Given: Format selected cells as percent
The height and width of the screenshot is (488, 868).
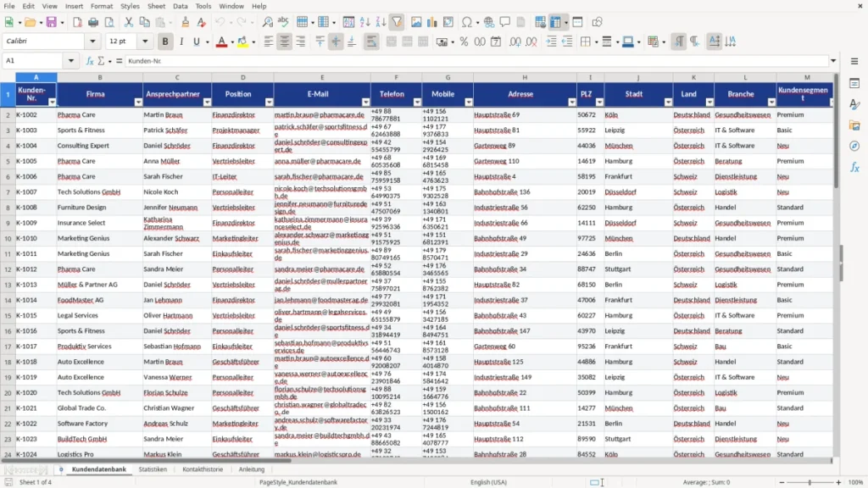Looking at the screenshot, I should click(464, 42).
